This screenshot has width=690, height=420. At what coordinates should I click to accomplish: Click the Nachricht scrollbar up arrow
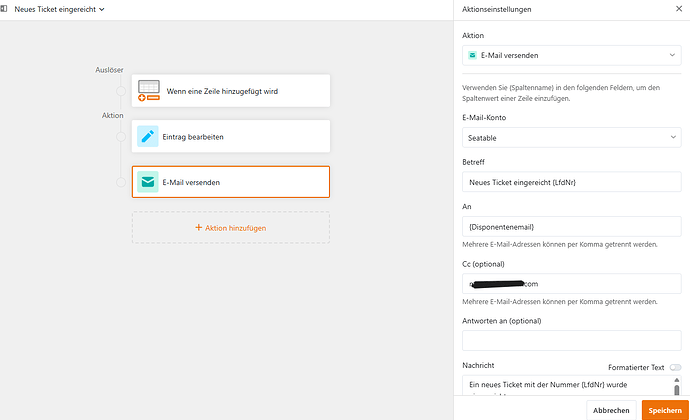click(676, 379)
